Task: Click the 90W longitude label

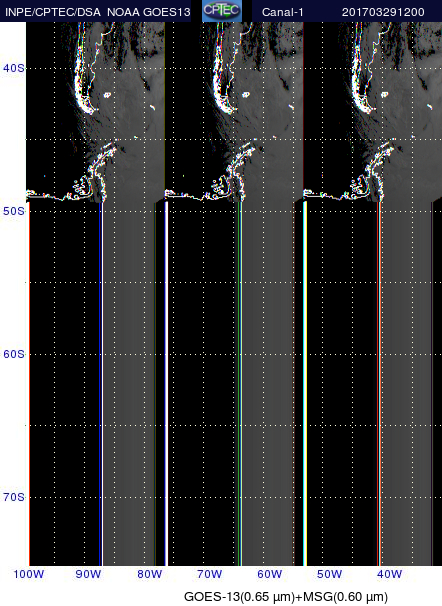Action: [88, 574]
